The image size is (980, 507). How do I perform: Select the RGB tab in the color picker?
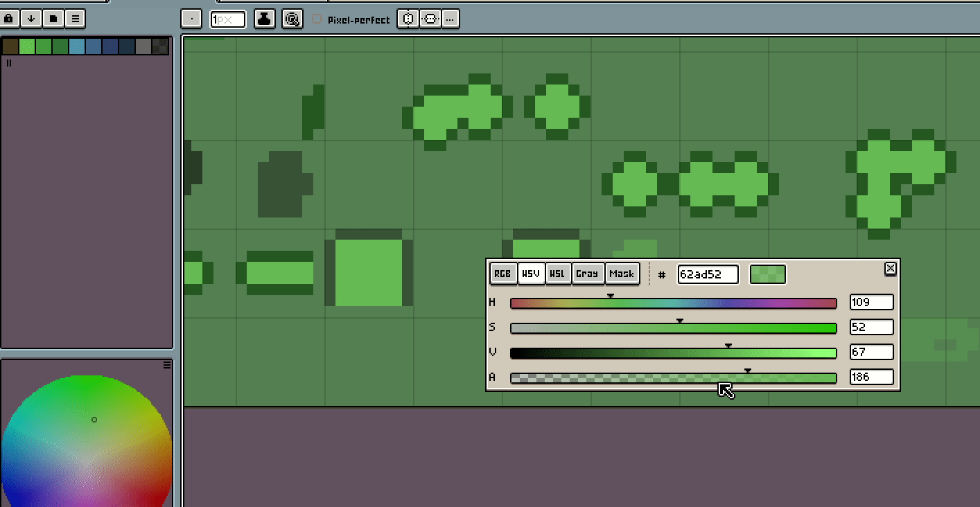point(502,274)
